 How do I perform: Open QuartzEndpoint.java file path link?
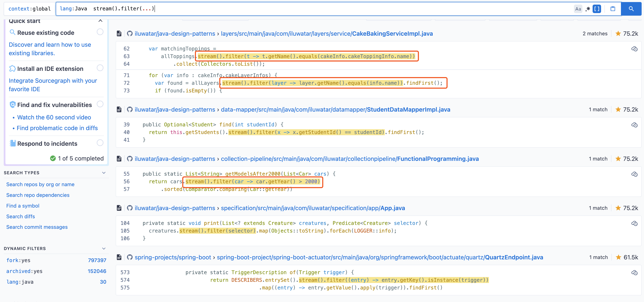click(x=380, y=257)
